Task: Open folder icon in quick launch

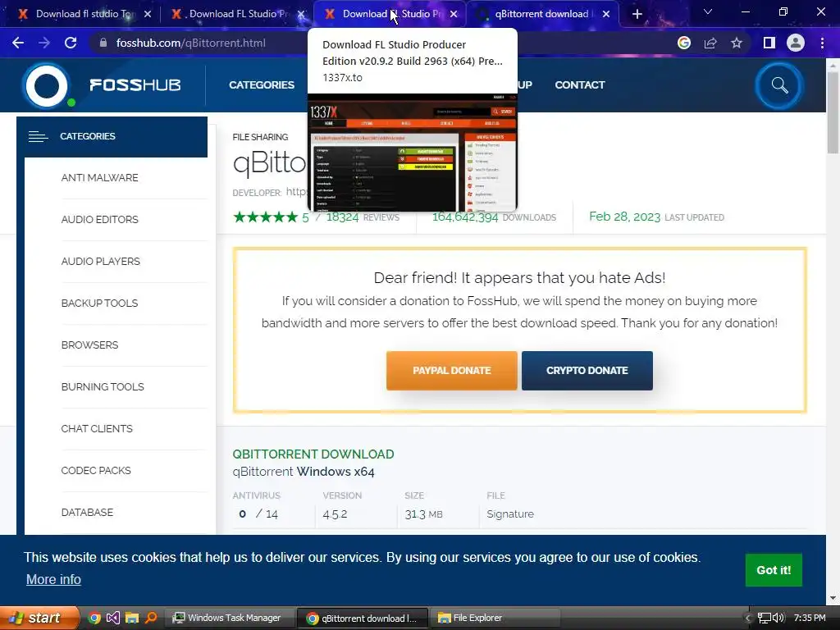Action: pyautogui.click(x=132, y=618)
